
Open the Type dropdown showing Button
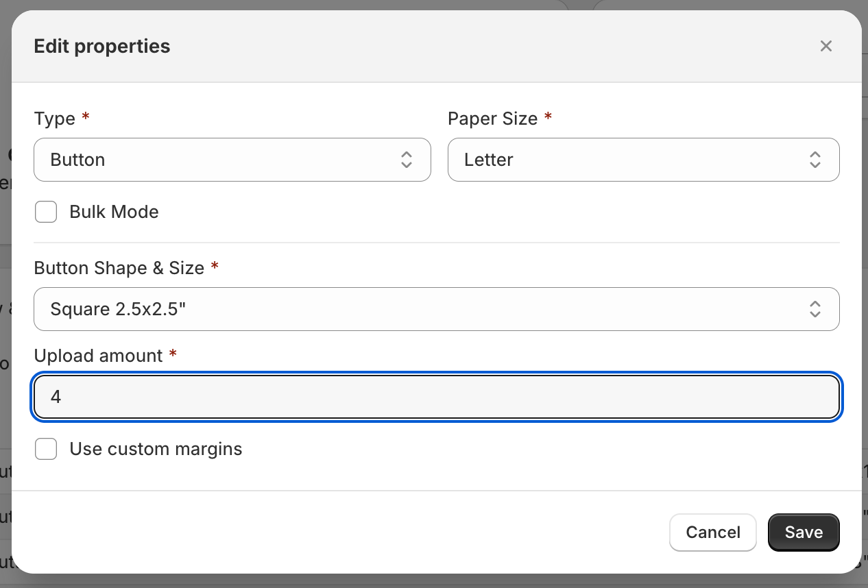tap(219, 160)
